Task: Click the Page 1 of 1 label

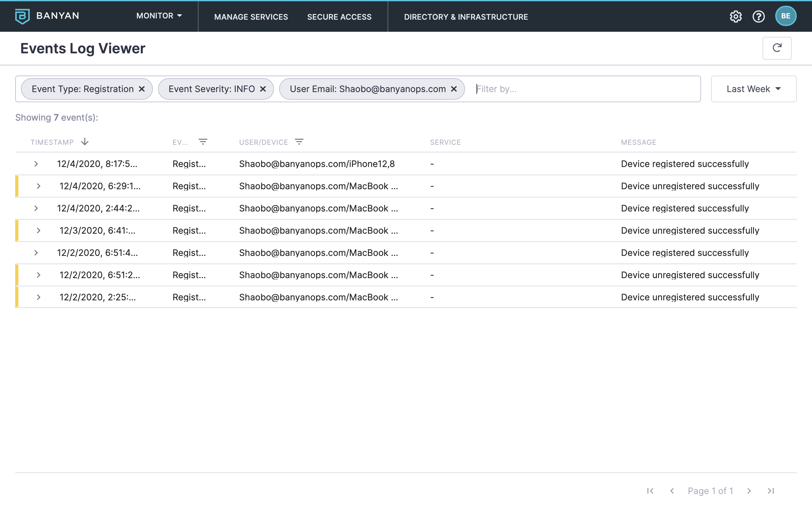Action: pyautogui.click(x=710, y=491)
